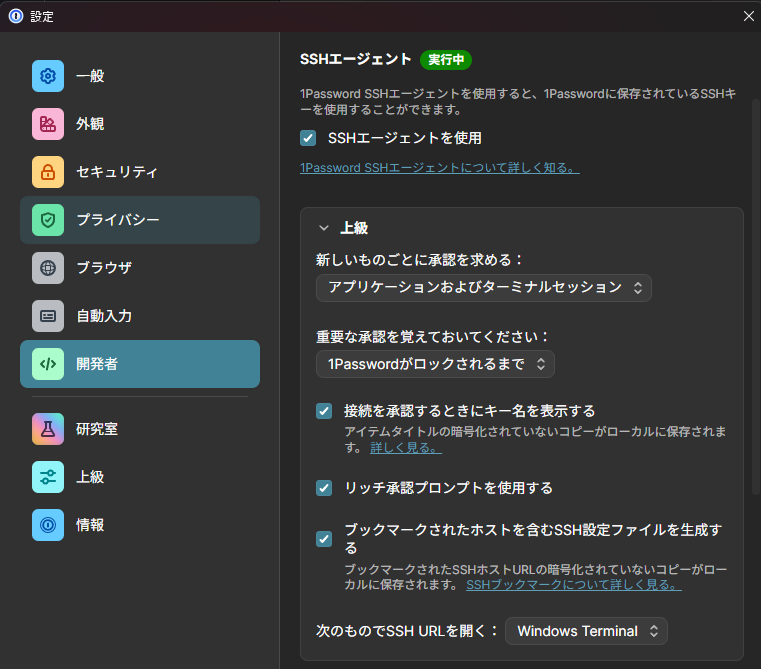
Task: Disable リッチ承認プロンプトを使用する checkbox
Action: [x=324, y=488]
